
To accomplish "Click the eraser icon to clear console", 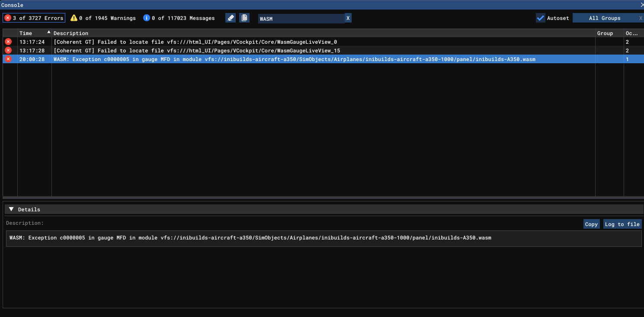I will (231, 18).
